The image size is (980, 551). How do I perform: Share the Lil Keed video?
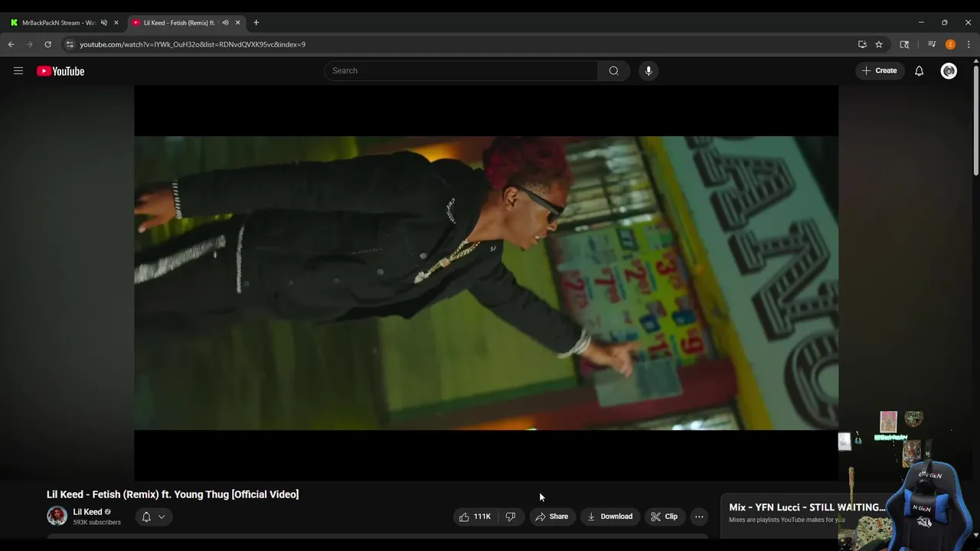[552, 517]
